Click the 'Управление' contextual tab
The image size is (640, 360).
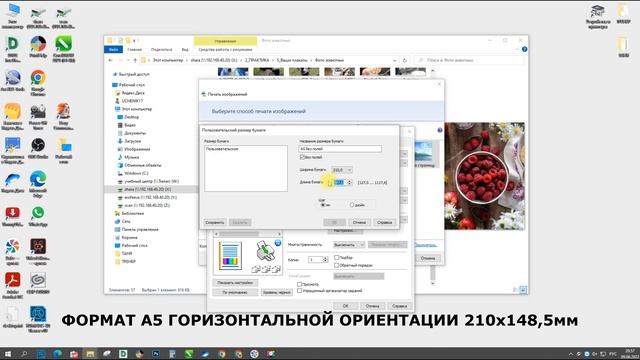coord(225,41)
